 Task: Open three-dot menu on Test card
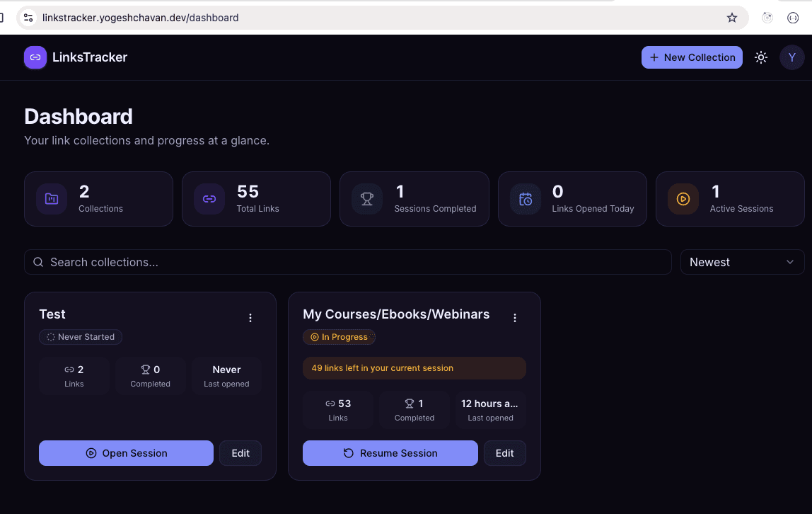[250, 318]
